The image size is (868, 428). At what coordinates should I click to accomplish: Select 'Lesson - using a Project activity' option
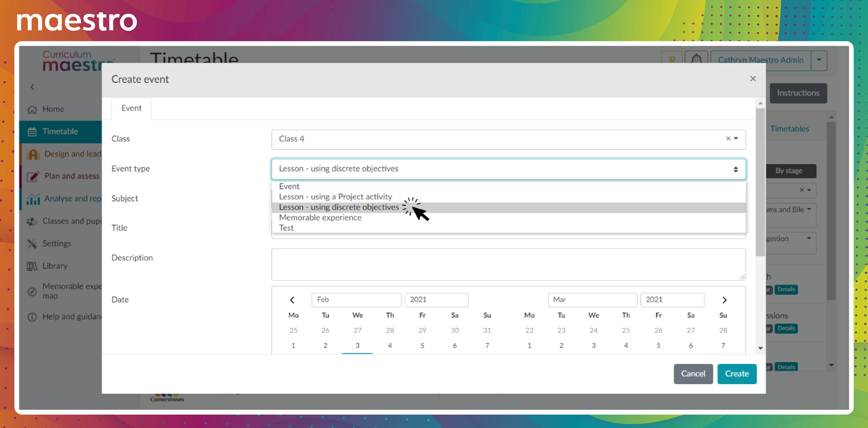(335, 197)
